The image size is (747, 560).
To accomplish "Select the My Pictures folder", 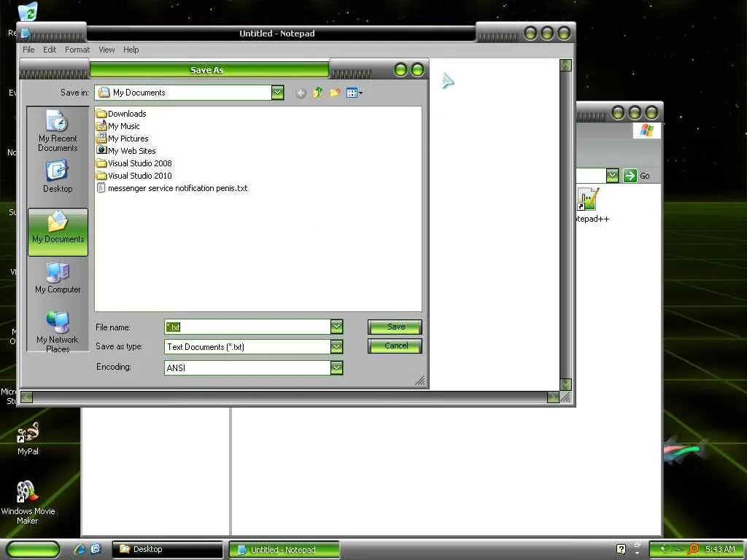I will [122, 139].
